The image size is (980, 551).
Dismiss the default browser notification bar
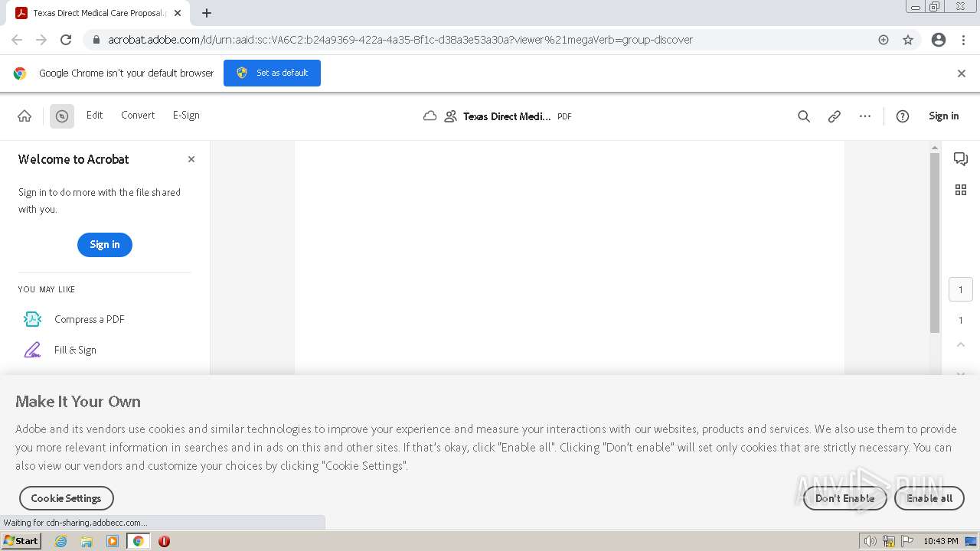point(962,73)
